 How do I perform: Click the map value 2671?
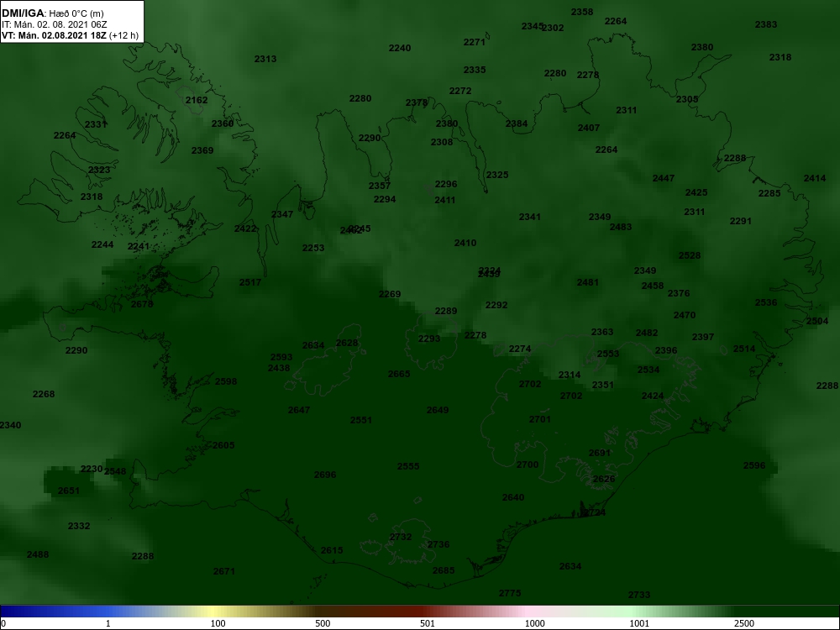pos(224,571)
